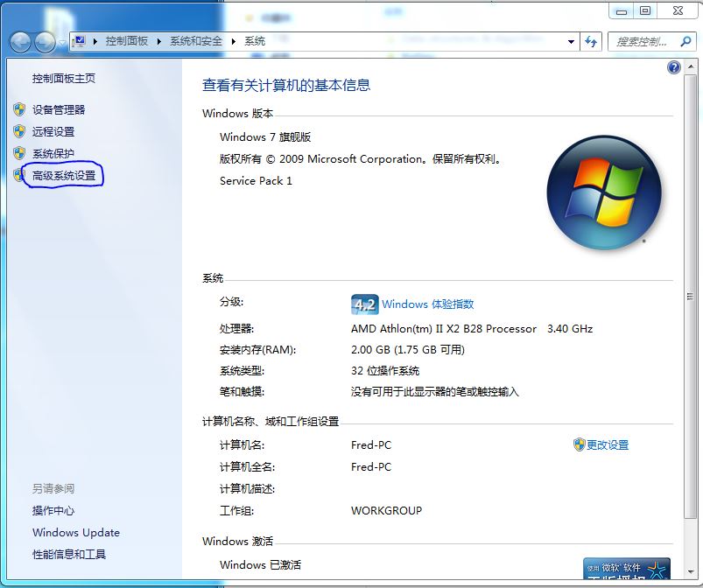Close the System window
Viewport: 703px width, 588px height.
click(x=678, y=11)
